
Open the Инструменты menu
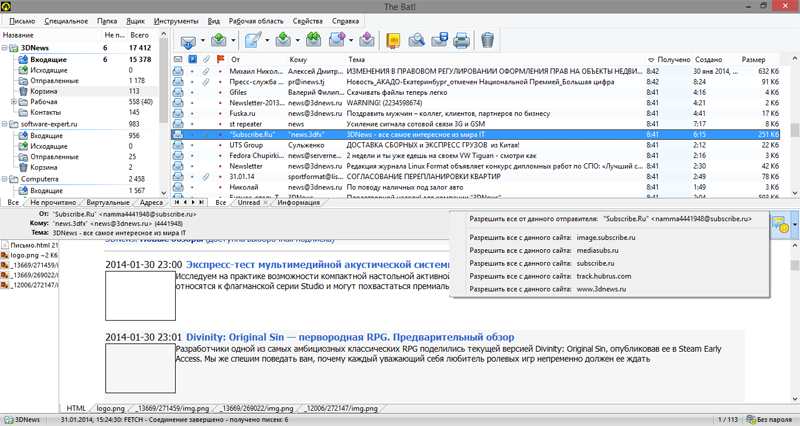coord(176,21)
